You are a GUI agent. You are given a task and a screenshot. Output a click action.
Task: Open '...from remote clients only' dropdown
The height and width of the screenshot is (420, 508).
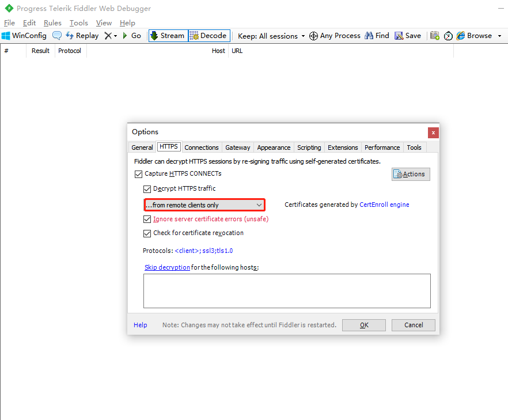tap(204, 205)
